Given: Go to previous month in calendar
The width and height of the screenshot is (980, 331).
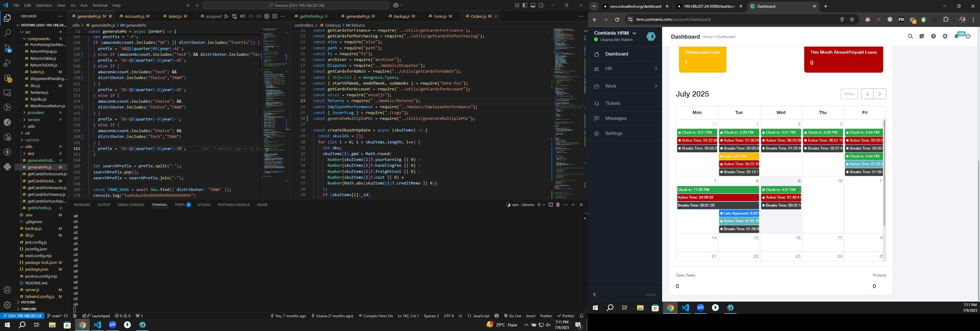Looking at the screenshot, I should coord(867,94).
